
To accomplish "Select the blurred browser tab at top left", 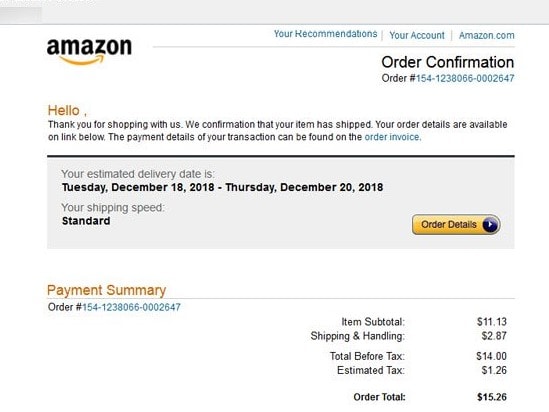I will (x=21, y=14).
